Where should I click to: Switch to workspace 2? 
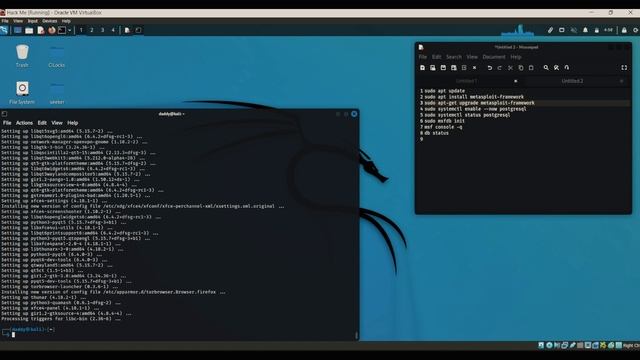(x=92, y=30)
